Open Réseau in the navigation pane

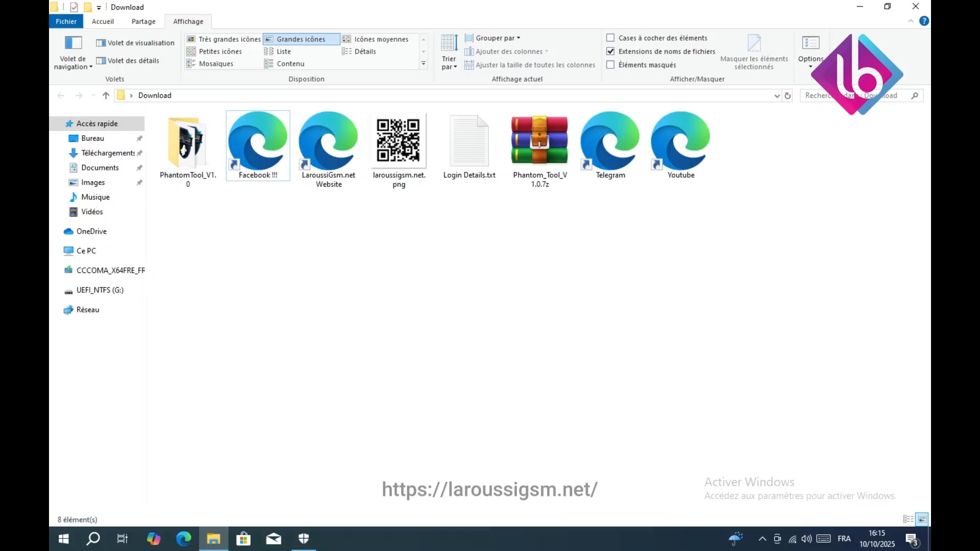[88, 310]
